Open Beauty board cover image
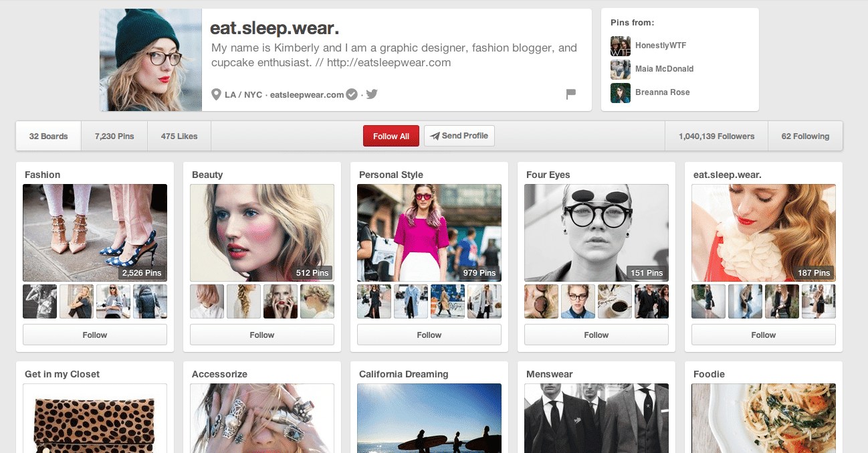The width and height of the screenshot is (868, 453). point(262,233)
